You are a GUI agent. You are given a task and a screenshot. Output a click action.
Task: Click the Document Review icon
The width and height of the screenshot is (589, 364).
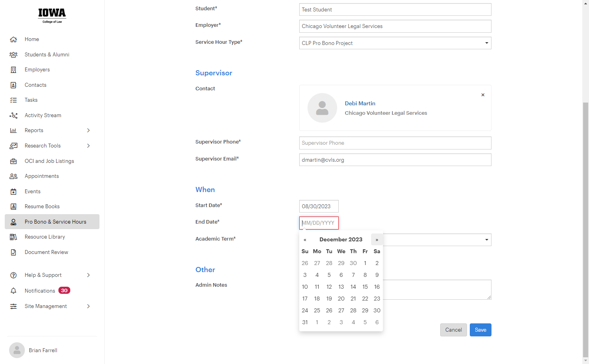(x=13, y=252)
